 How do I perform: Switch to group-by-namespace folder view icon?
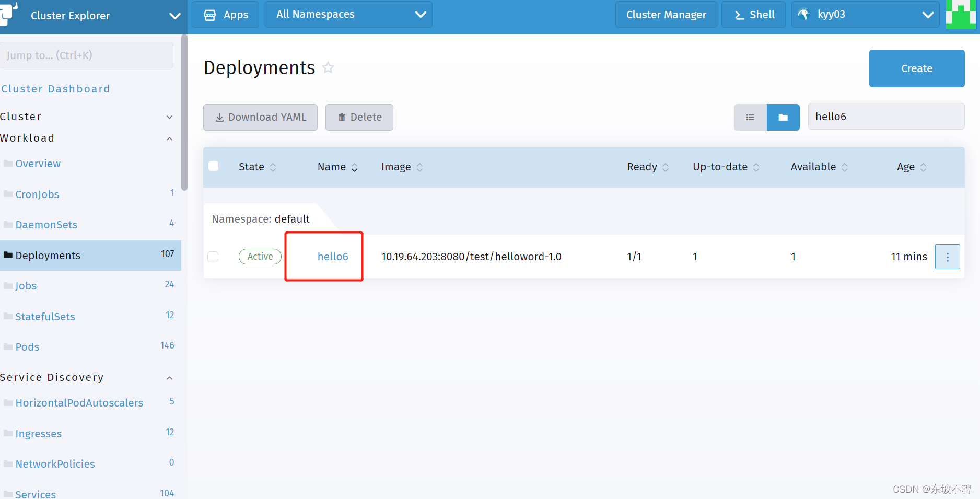[783, 117]
